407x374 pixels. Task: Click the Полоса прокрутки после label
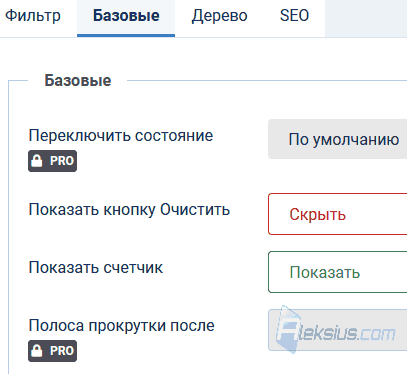121,326
